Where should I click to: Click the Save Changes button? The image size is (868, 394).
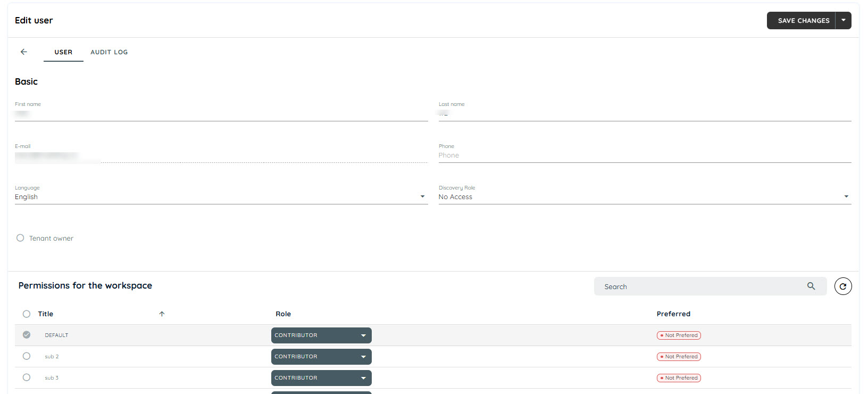[x=801, y=20]
